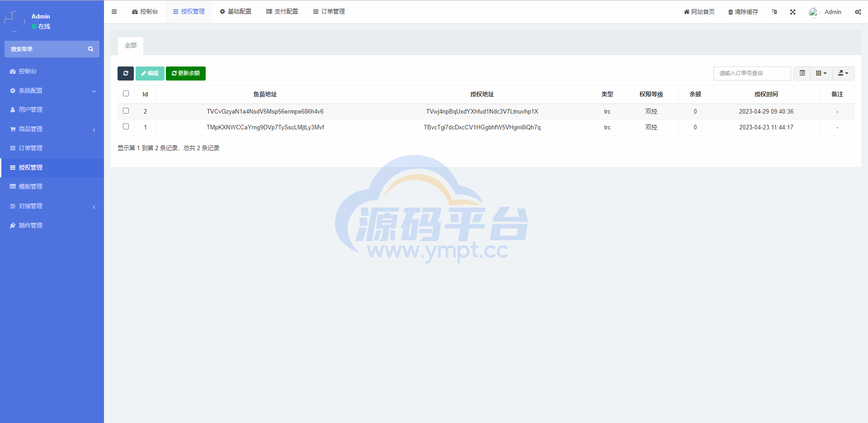Open the 网站首页 link

pos(699,12)
